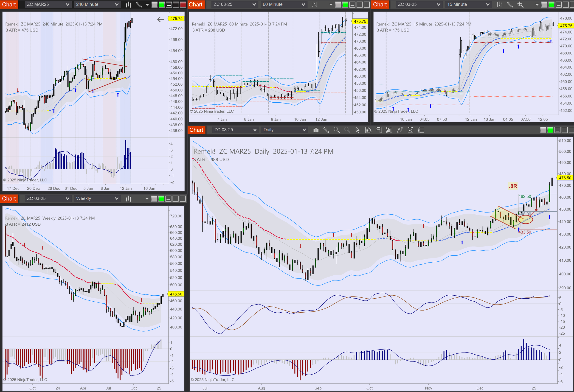Click Chart tab of the 60 Minute chart
This screenshot has height=392, width=574.
(x=196, y=4)
